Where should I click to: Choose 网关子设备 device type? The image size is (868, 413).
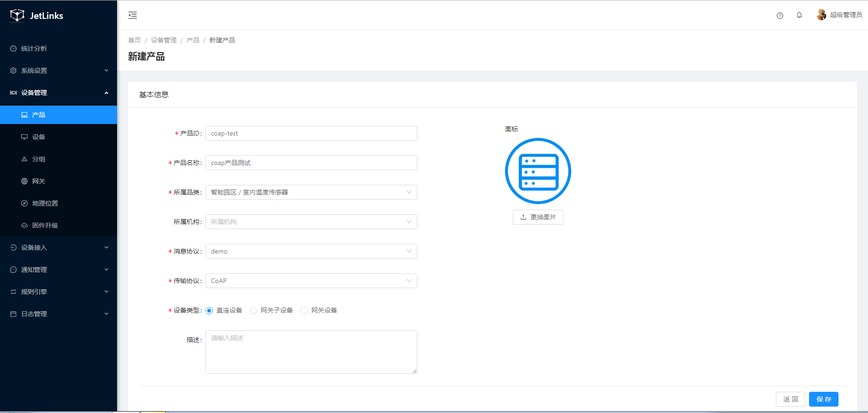click(253, 311)
